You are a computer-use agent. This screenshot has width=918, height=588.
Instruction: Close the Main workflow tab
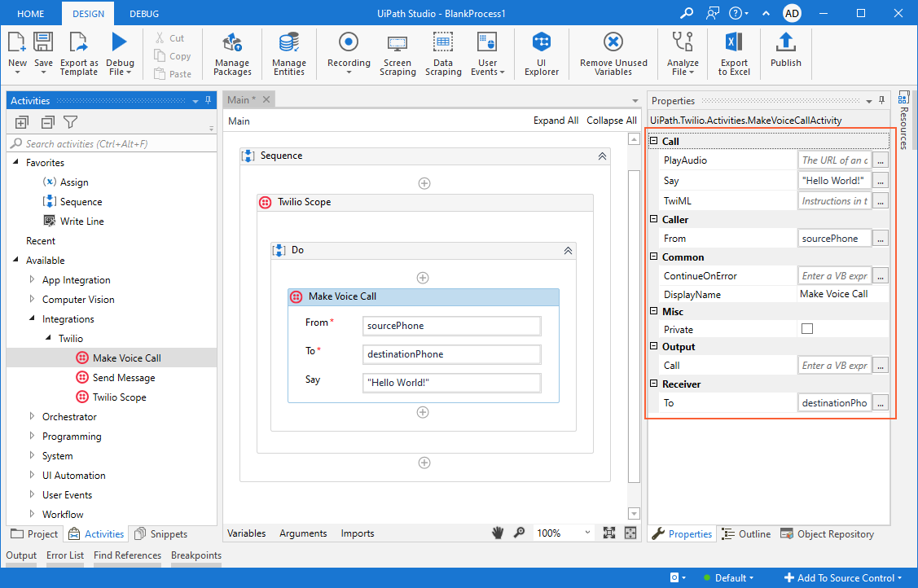pos(266,99)
